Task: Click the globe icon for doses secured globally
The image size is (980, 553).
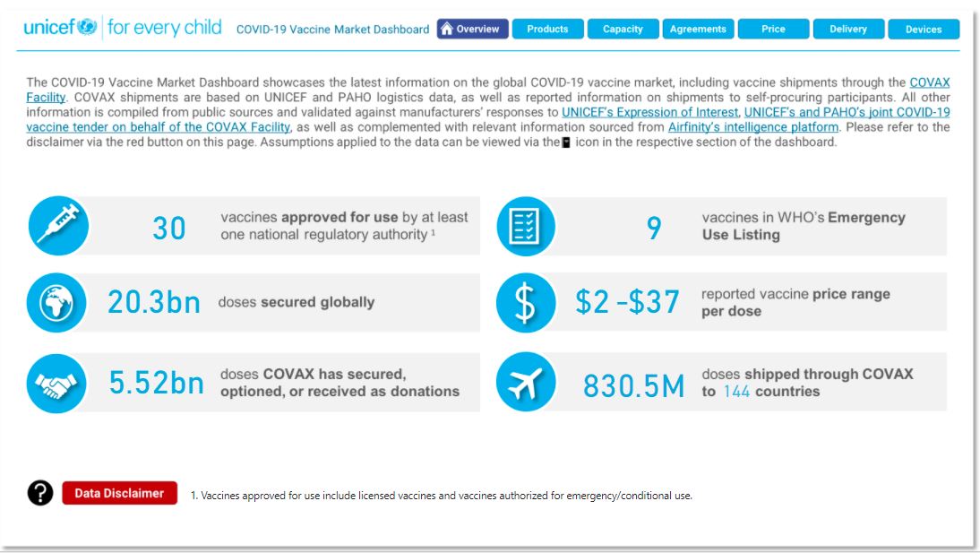Action: 56,302
